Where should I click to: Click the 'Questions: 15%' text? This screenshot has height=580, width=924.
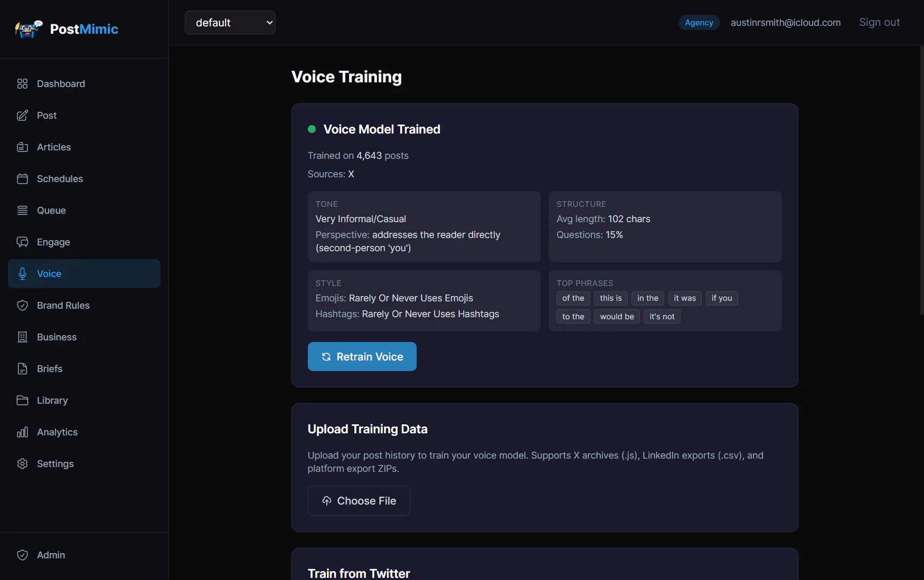(x=590, y=235)
